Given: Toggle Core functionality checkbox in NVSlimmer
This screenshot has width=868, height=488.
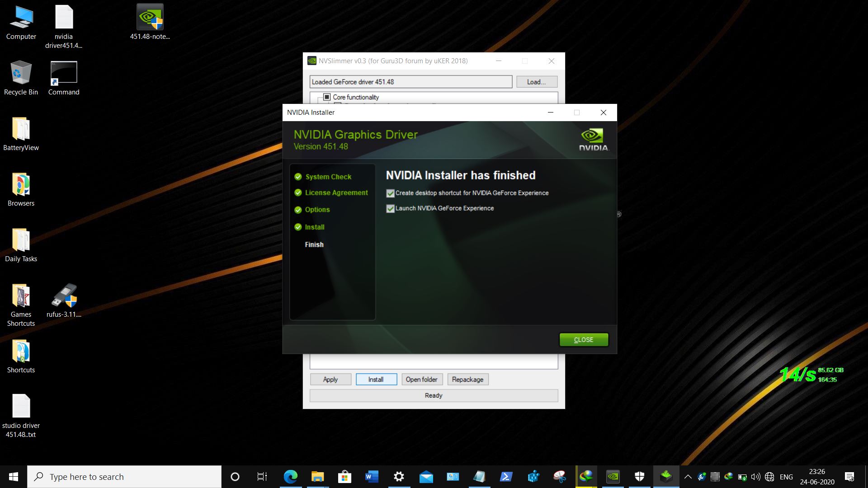Looking at the screenshot, I should (x=327, y=97).
